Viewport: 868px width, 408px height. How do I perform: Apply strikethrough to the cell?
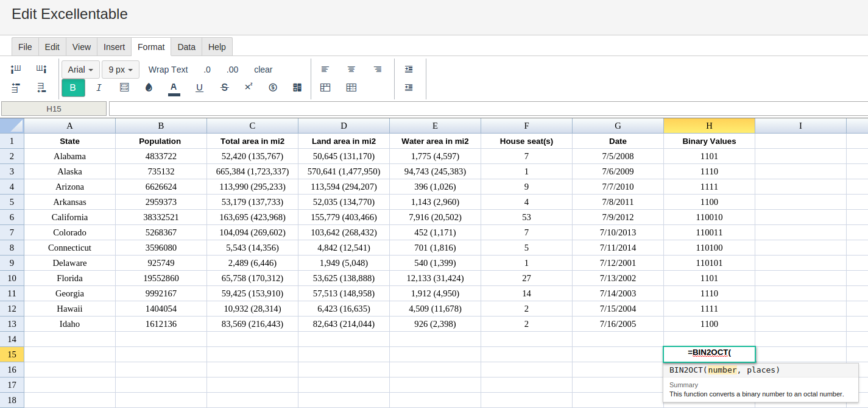[x=224, y=88]
